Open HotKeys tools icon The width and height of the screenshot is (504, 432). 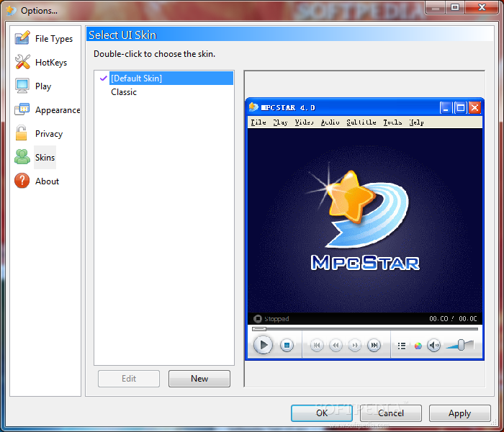[x=22, y=62]
